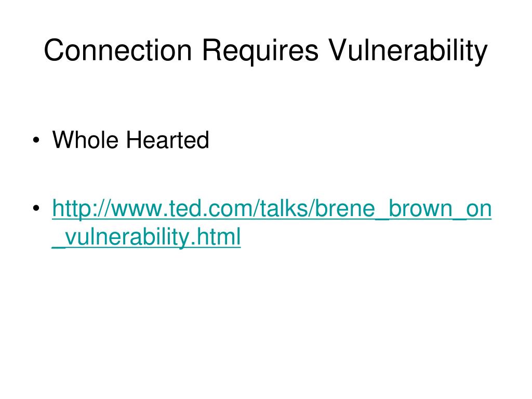Select the 'Whole Hearted' bullet text
The width and height of the screenshot is (532, 399).
tap(130, 140)
